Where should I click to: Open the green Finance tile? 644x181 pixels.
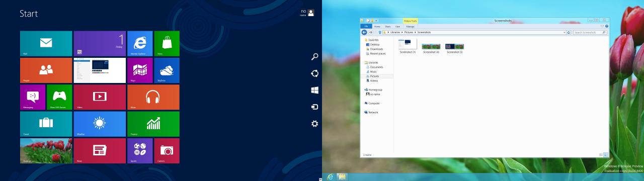coord(153,124)
